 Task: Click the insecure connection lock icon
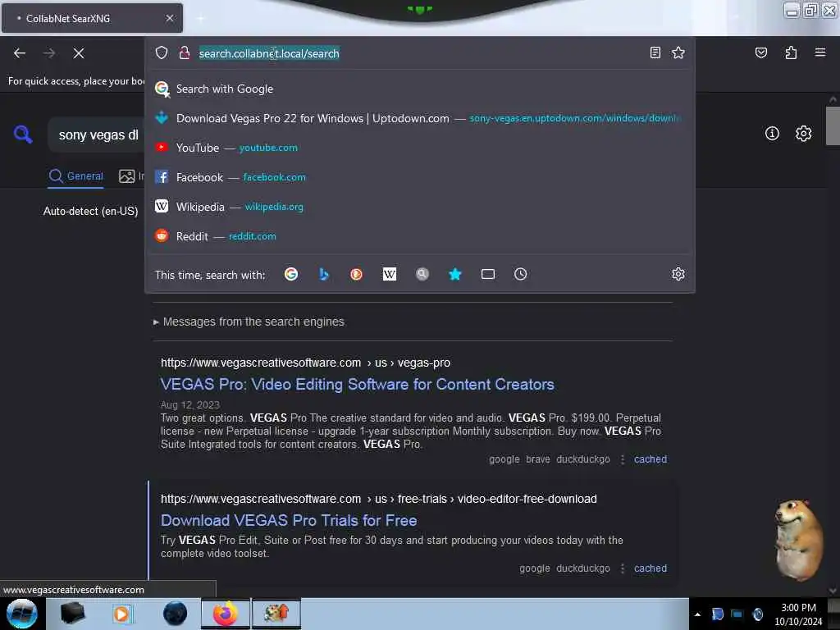[x=185, y=52]
